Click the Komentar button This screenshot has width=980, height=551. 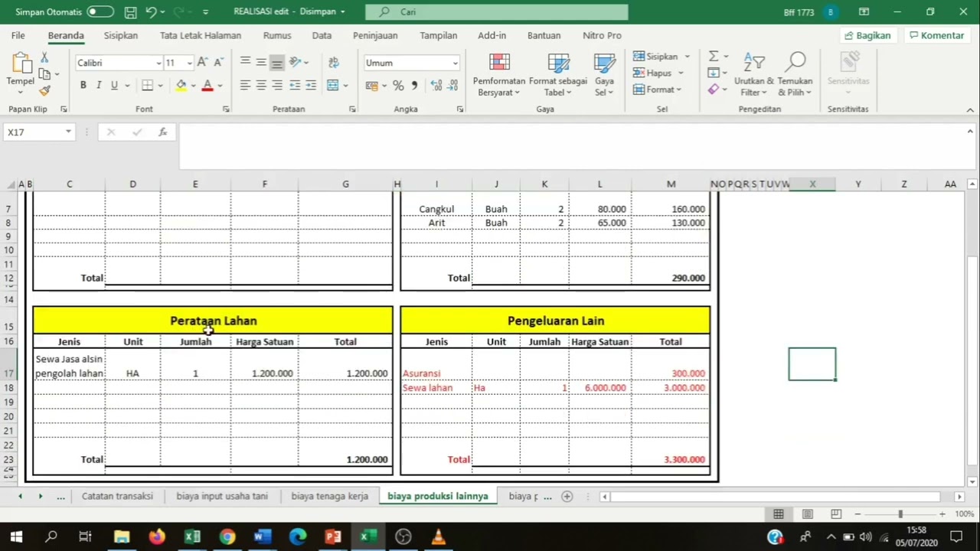point(936,35)
